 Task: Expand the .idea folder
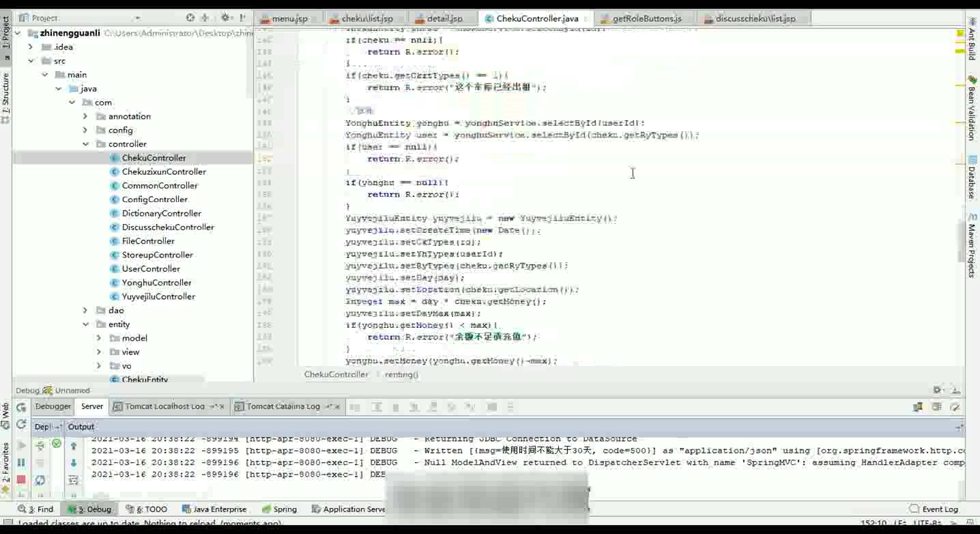coord(31,47)
